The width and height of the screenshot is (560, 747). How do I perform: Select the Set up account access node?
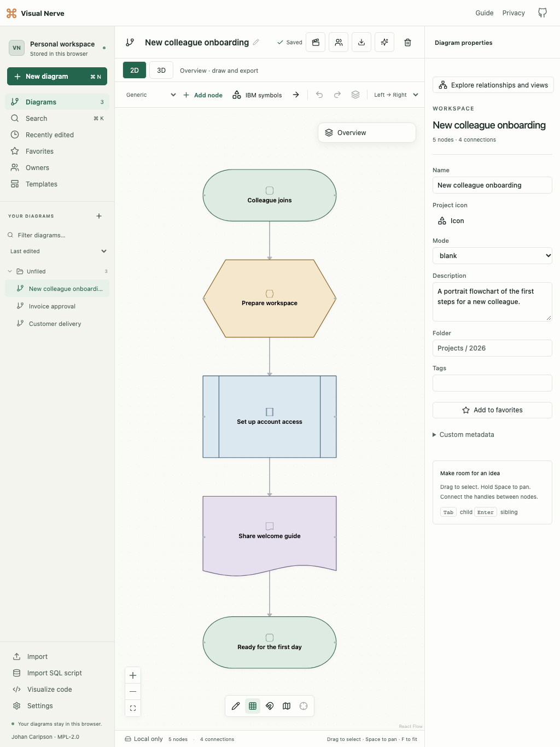tap(270, 417)
